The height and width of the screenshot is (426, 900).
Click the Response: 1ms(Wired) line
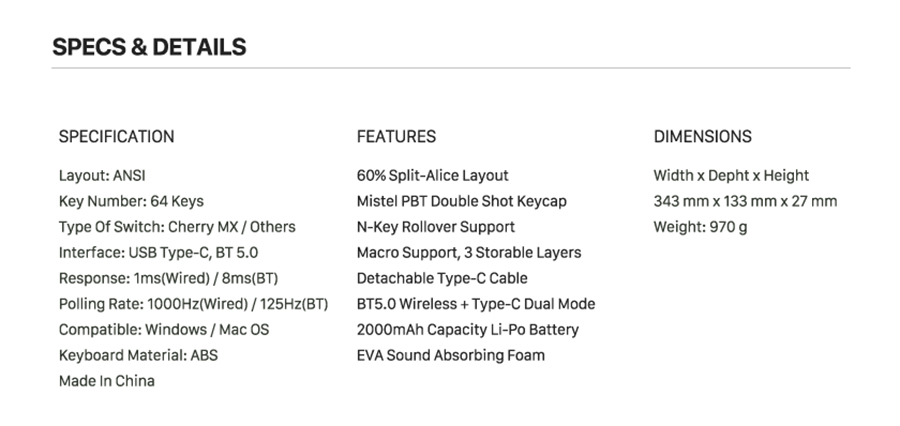coord(169,278)
